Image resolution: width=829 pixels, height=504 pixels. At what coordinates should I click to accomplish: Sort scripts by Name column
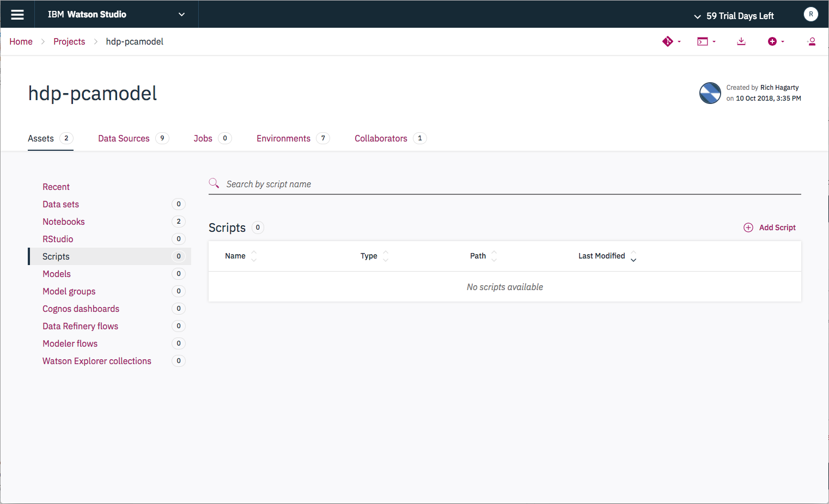click(x=240, y=256)
